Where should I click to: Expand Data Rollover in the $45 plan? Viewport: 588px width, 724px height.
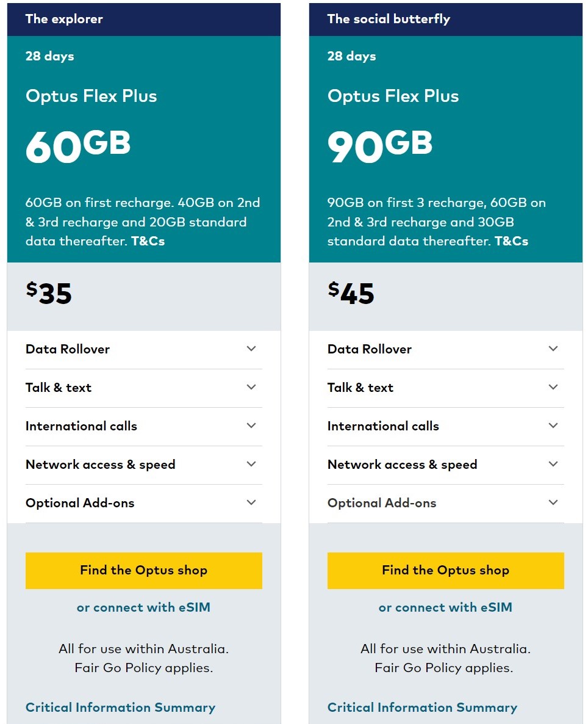pyautogui.click(x=445, y=349)
